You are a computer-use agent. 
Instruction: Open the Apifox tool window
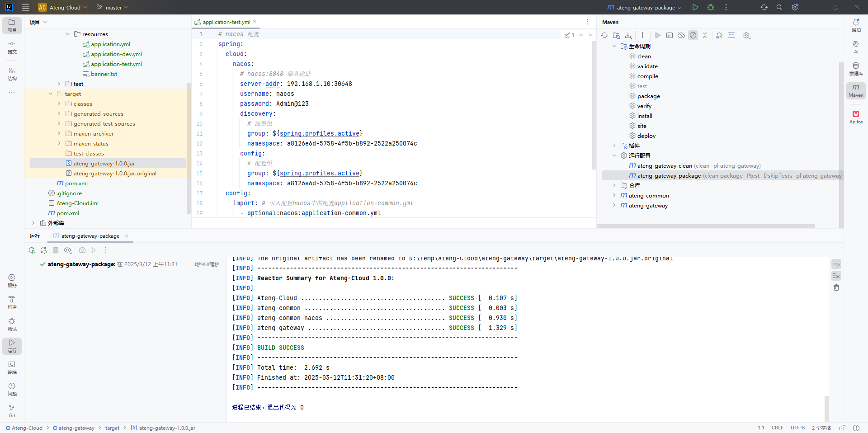[856, 117]
